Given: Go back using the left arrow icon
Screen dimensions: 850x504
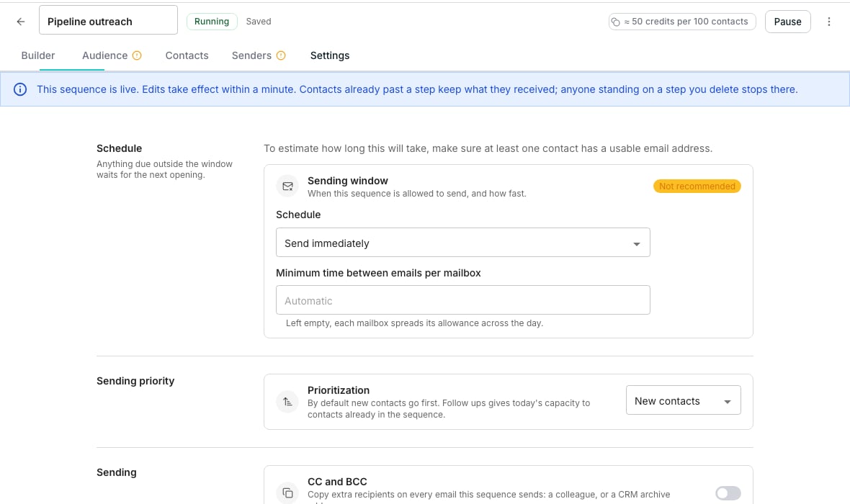Looking at the screenshot, I should coord(21,22).
